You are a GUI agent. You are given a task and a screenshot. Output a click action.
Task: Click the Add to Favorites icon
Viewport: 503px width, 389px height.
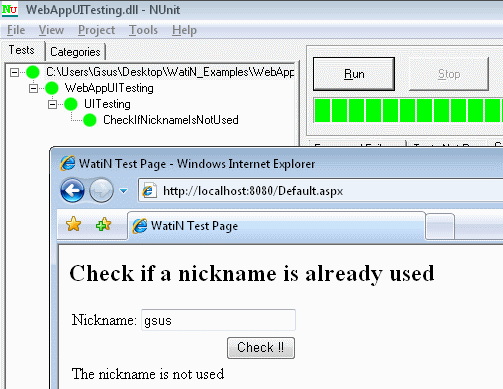tap(103, 224)
